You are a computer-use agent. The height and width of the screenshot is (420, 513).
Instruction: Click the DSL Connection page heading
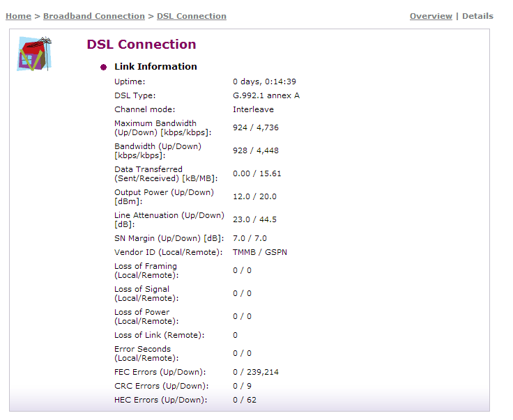141,44
